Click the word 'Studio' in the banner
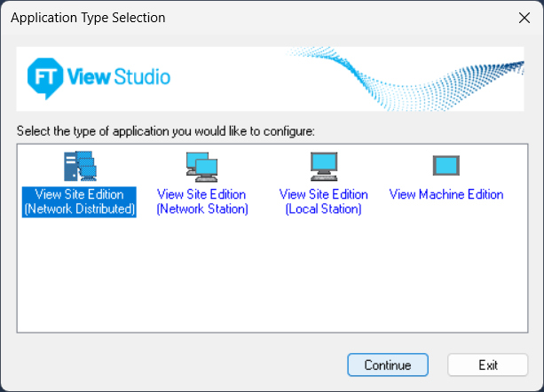This screenshot has height=392, width=544. 142,77
